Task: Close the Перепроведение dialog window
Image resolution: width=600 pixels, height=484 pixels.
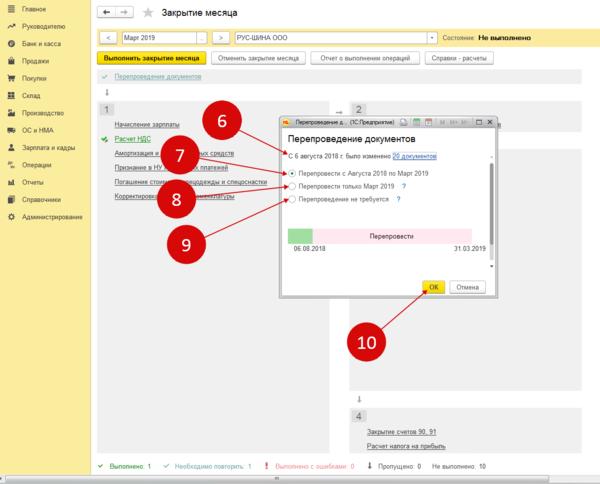Action: click(490, 122)
